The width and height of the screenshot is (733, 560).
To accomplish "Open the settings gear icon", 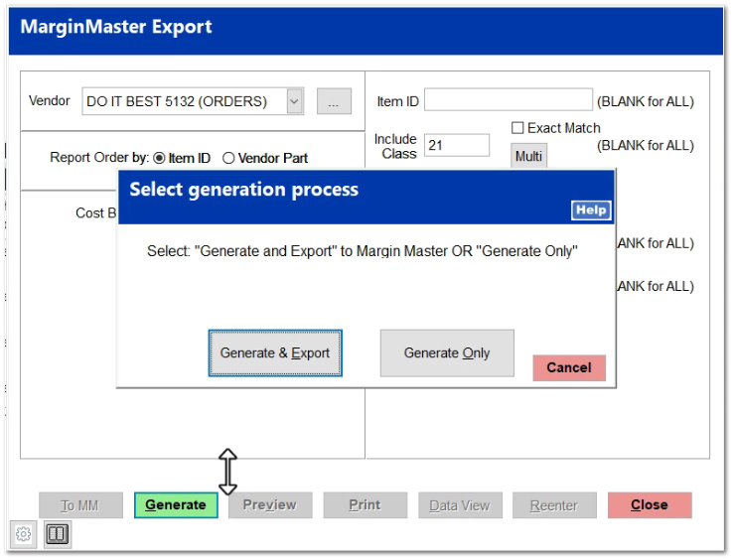I will [x=23, y=534].
